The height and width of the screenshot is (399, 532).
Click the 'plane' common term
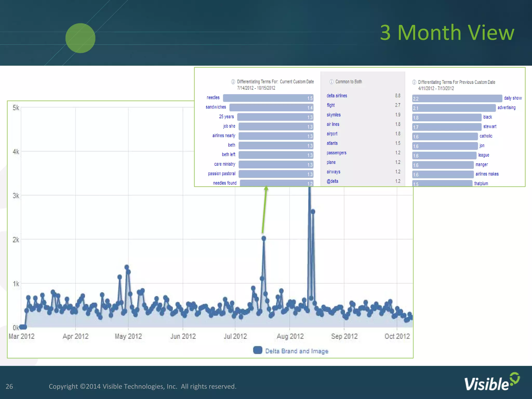click(331, 162)
